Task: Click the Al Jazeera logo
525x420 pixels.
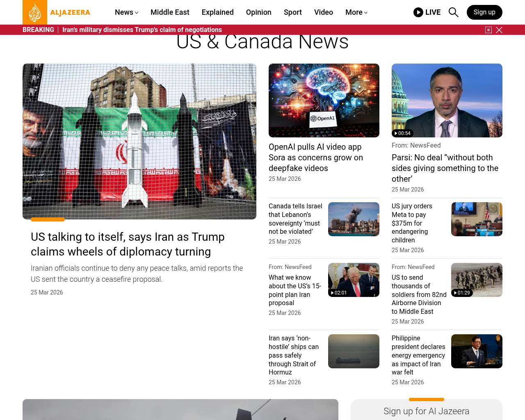Action: (x=57, y=12)
